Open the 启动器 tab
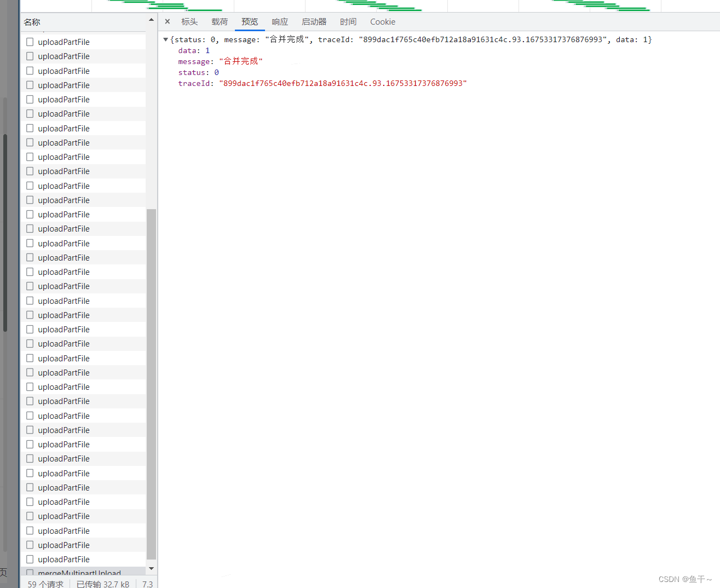The width and height of the screenshot is (720, 588). click(x=314, y=22)
